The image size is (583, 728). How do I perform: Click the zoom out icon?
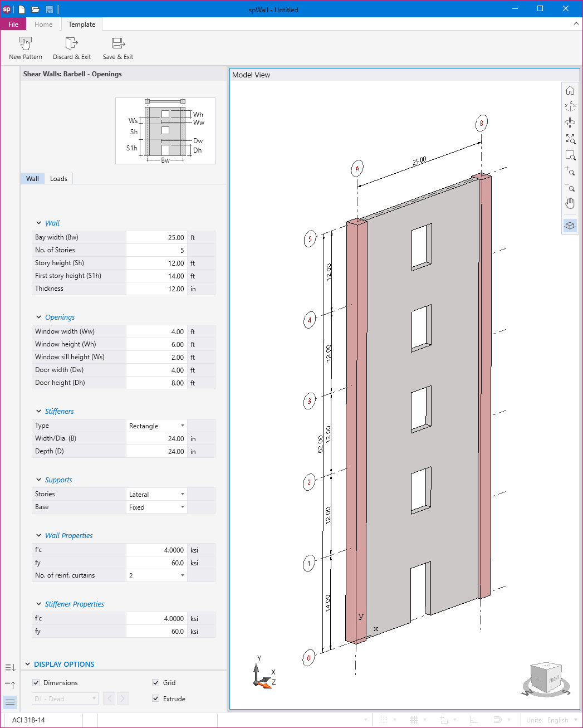coord(570,187)
